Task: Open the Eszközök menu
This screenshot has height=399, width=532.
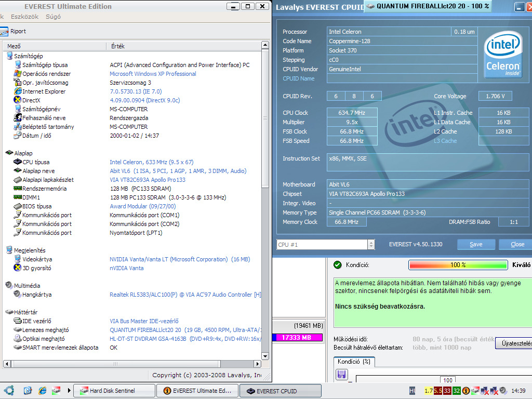Action: (24, 17)
